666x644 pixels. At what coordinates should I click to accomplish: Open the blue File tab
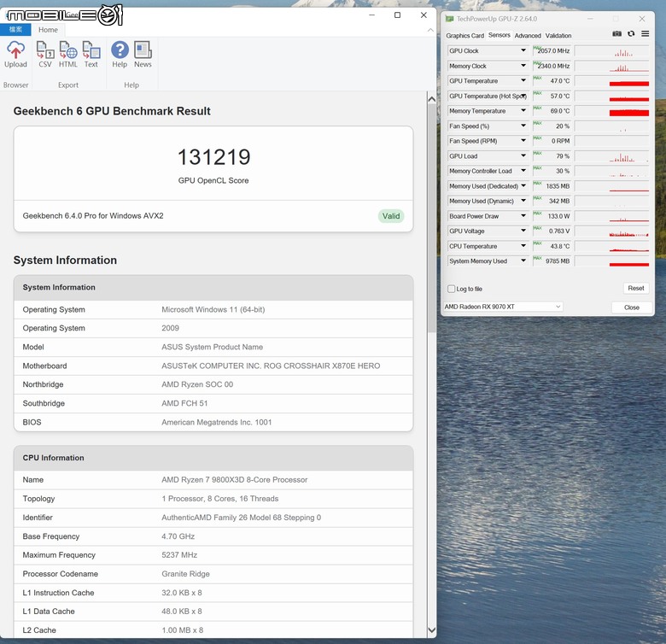tap(15, 30)
